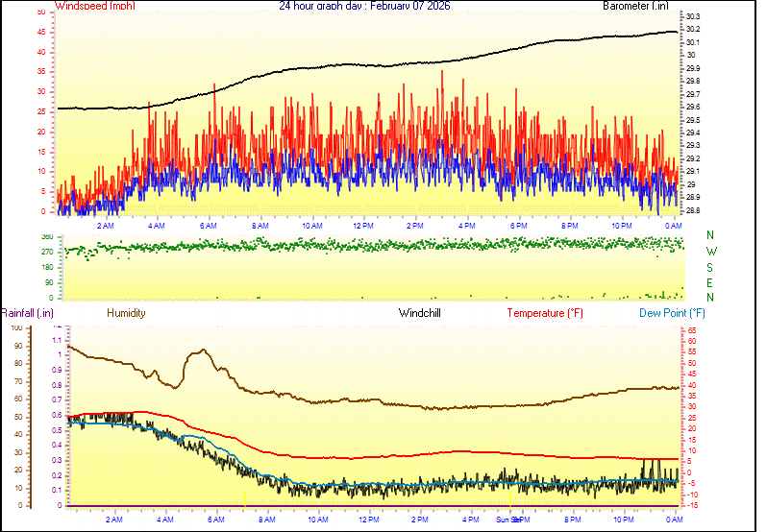767x532 pixels.
Task: Click the 12 PM tick on windspeed chart
Action: click(x=363, y=225)
